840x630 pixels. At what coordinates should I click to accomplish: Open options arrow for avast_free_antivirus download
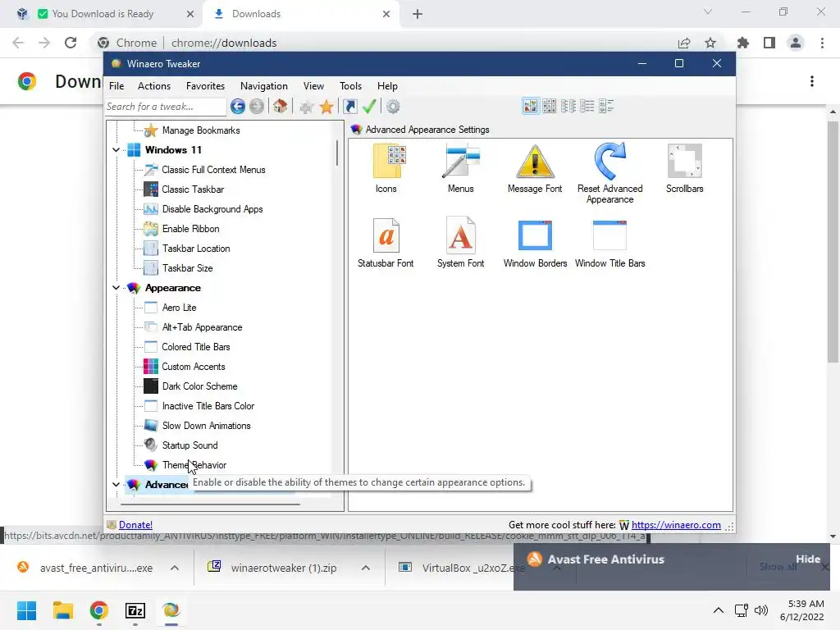(175, 568)
